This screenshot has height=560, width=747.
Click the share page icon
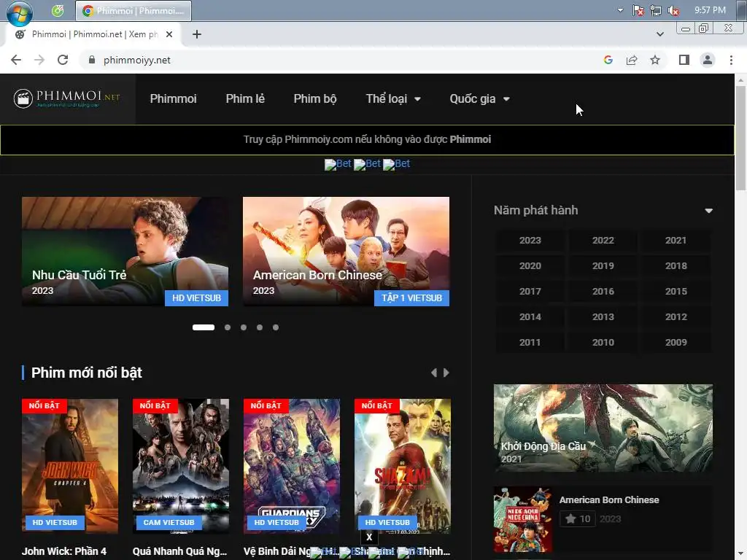coord(632,60)
